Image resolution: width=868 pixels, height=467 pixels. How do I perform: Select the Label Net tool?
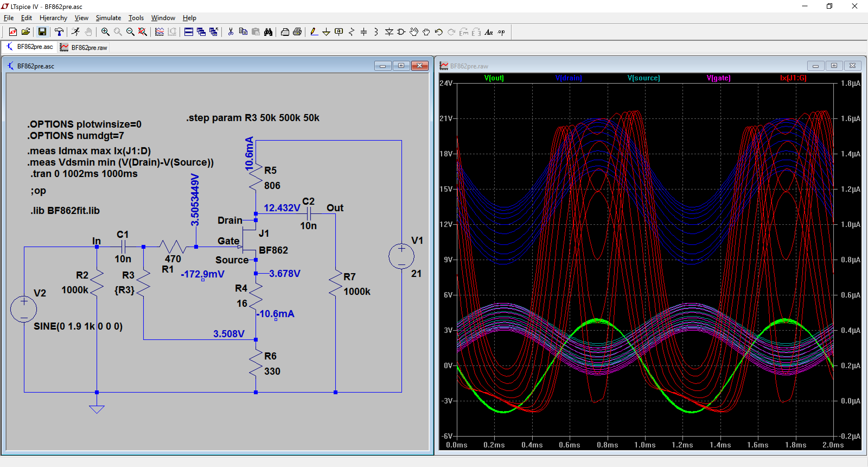339,32
